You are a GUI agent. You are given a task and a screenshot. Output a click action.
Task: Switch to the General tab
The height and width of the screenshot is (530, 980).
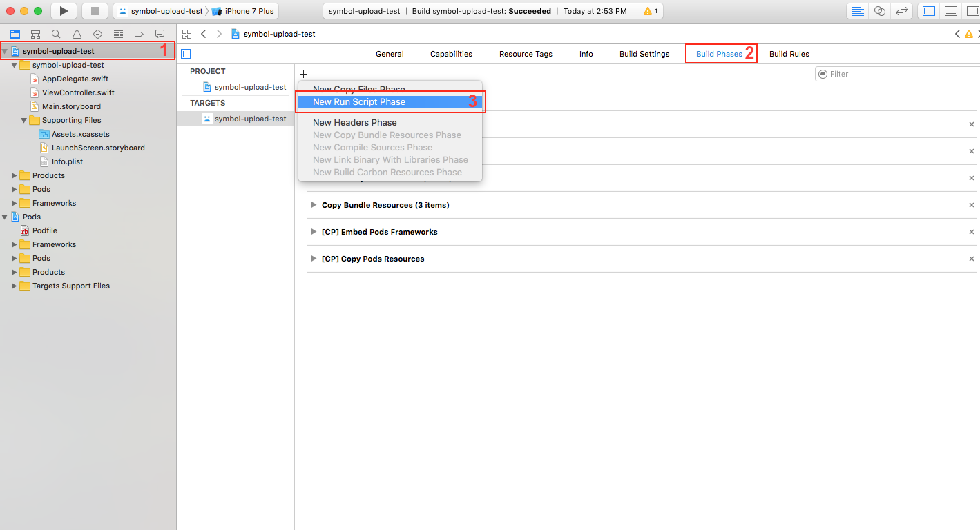[390, 54]
